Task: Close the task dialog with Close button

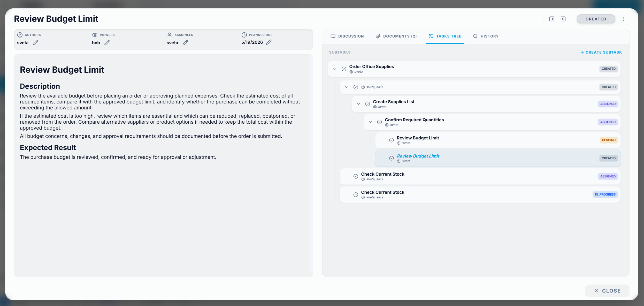Action: pyautogui.click(x=607, y=291)
